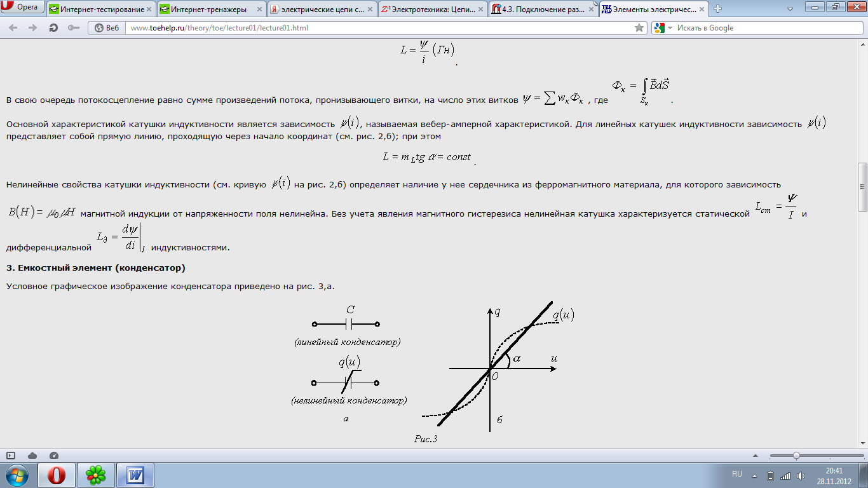868x488 pixels.
Task: Click the линейный конденсатор label
Action: click(x=347, y=342)
